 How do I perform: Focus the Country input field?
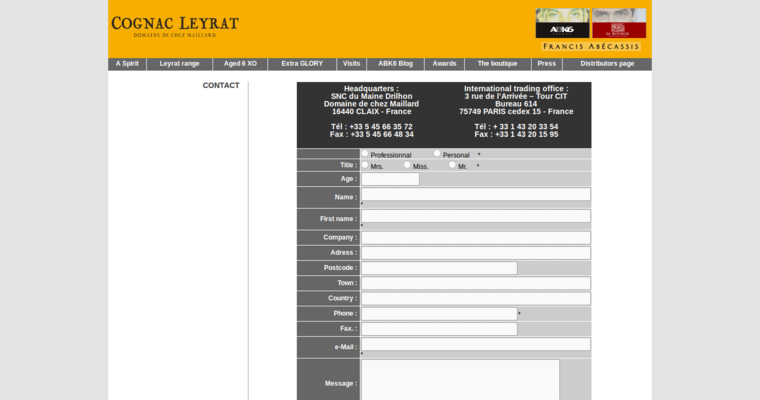pyautogui.click(x=476, y=298)
